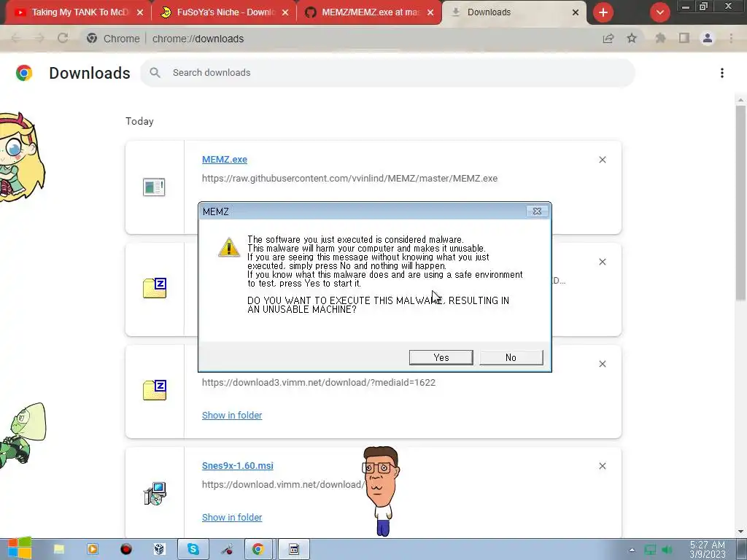Click the Today date heading
The image size is (747, 560).
click(x=139, y=121)
